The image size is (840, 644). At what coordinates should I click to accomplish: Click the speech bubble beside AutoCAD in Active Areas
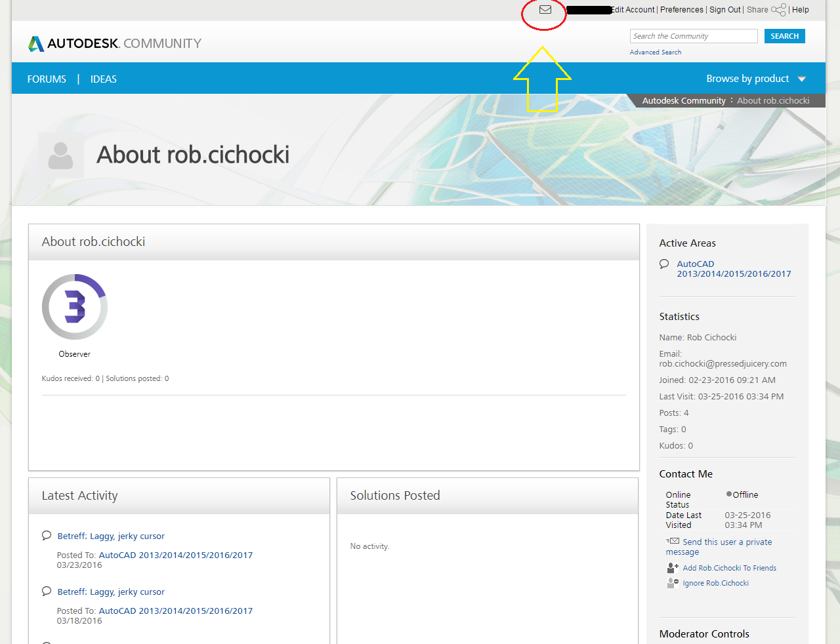[663, 264]
